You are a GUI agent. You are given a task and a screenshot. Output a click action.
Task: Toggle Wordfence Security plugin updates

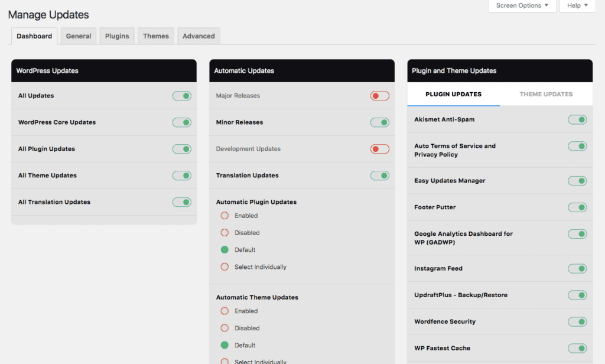[x=577, y=321]
